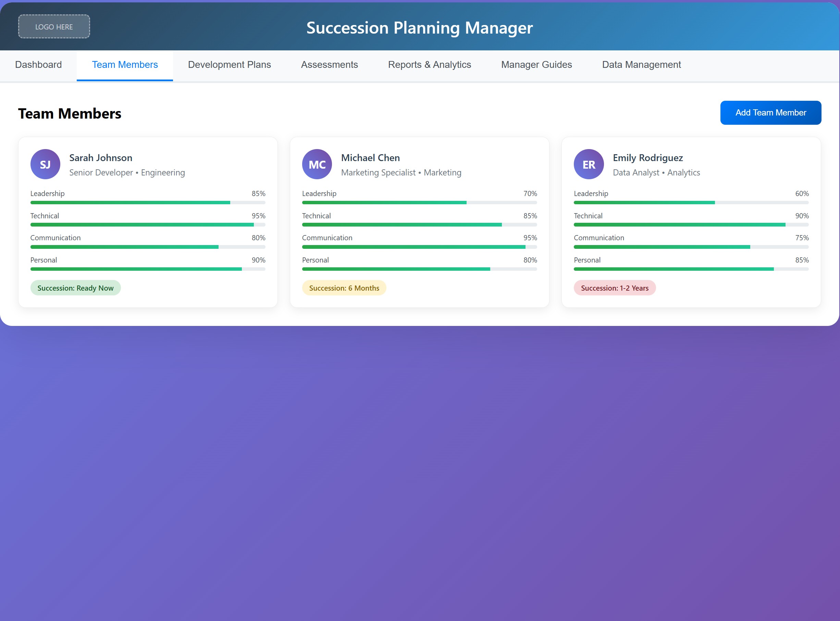Open Emily Rodriguez's team member card
The height and width of the screenshot is (621, 840).
point(691,222)
